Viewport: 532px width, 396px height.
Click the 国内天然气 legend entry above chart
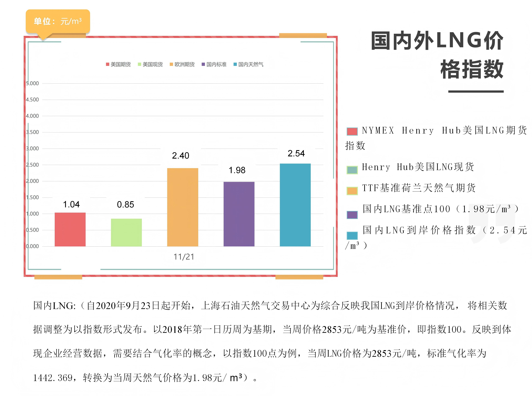click(x=248, y=64)
